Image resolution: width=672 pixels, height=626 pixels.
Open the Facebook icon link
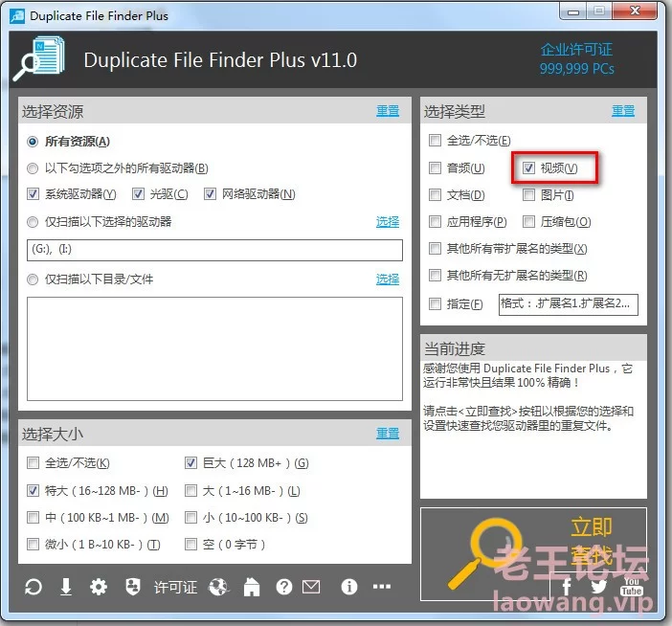pyautogui.click(x=566, y=587)
